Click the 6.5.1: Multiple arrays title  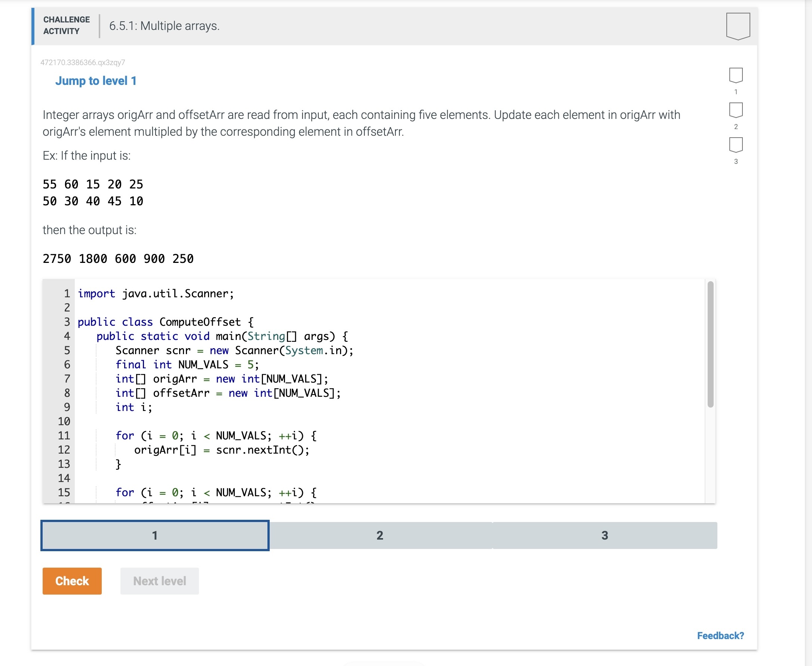coord(164,26)
